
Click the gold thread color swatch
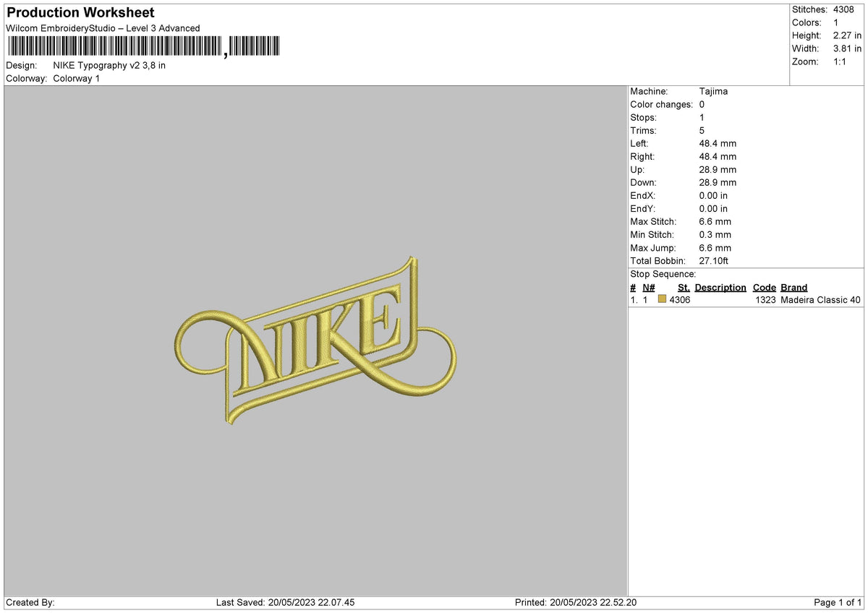[662, 300]
